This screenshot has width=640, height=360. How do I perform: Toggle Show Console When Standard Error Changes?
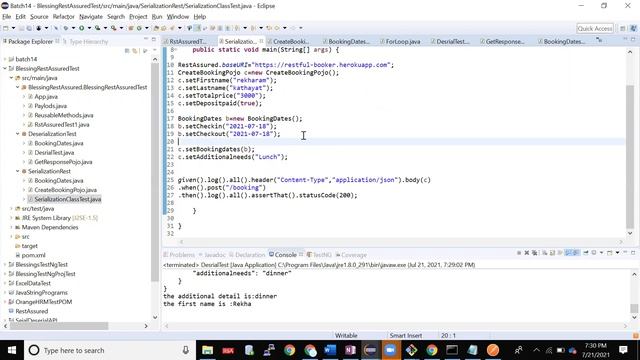(576, 253)
